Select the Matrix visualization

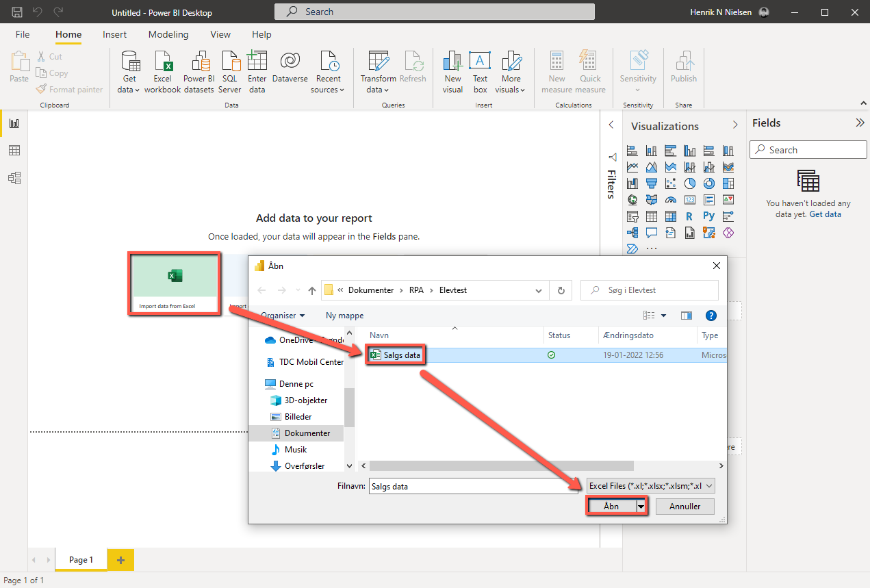point(671,216)
